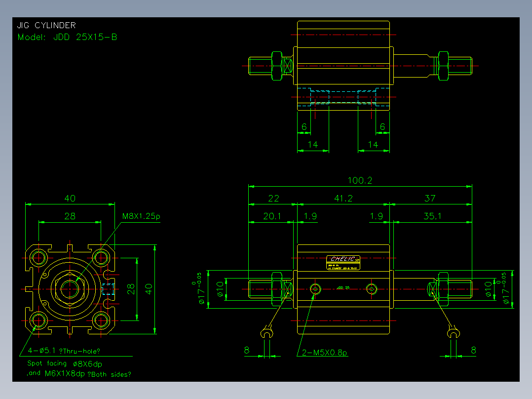
Task: Select the vertical "40" height dimension
Action: tap(149, 289)
